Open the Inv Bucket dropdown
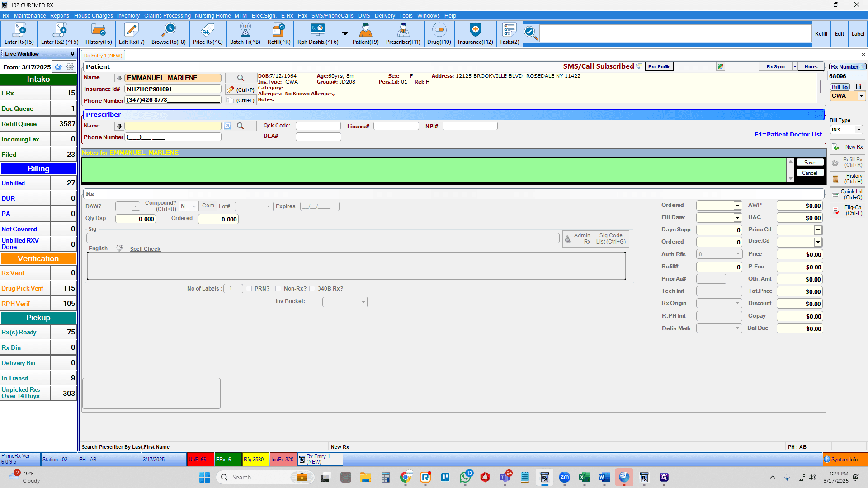This screenshot has width=868, height=488. [363, 302]
